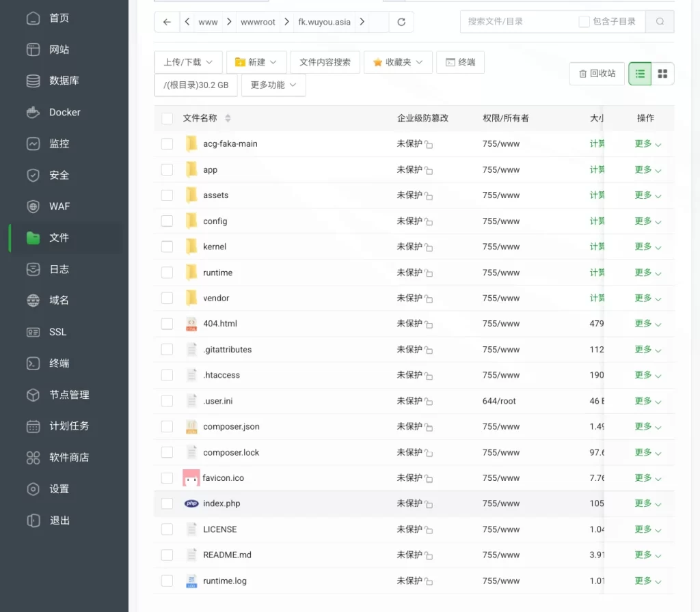Viewport: 700px width, 612px height.
Task: Open the 新建 dropdown menu
Action: [256, 61]
